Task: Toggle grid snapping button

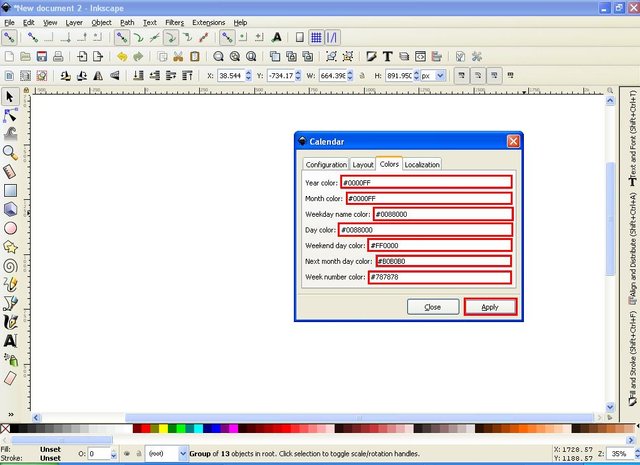Action: tap(316, 38)
